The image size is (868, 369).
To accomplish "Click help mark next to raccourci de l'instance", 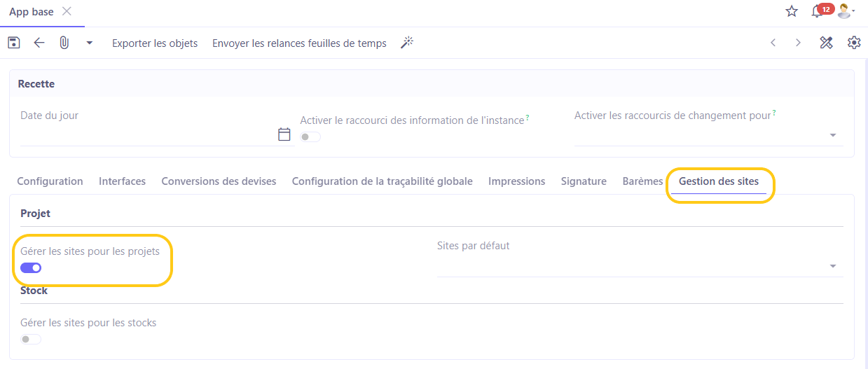I will tap(528, 118).
